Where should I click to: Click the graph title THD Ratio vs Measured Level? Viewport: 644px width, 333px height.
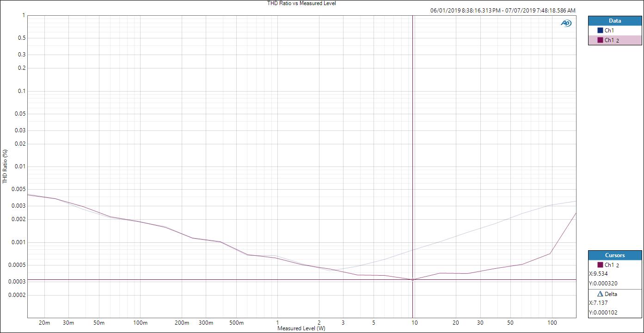pyautogui.click(x=301, y=3)
